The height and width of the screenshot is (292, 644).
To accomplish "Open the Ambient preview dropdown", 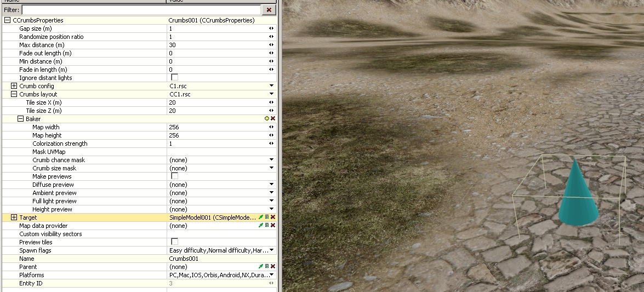I will click(x=271, y=193).
